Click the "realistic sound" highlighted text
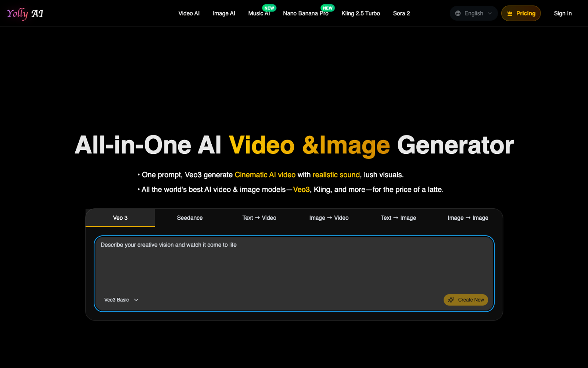The image size is (588, 368). point(336,175)
